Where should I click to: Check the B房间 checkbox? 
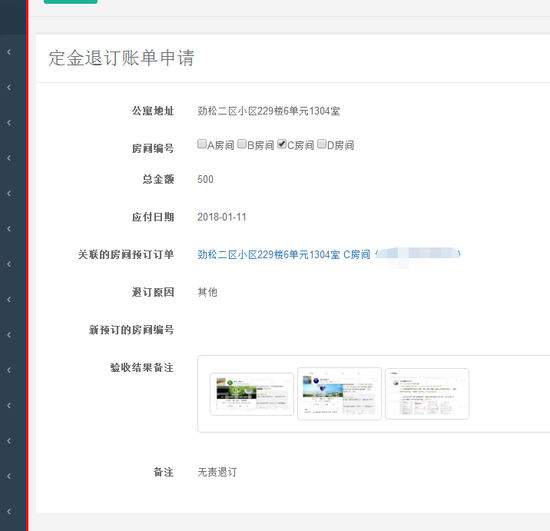pyautogui.click(x=242, y=144)
